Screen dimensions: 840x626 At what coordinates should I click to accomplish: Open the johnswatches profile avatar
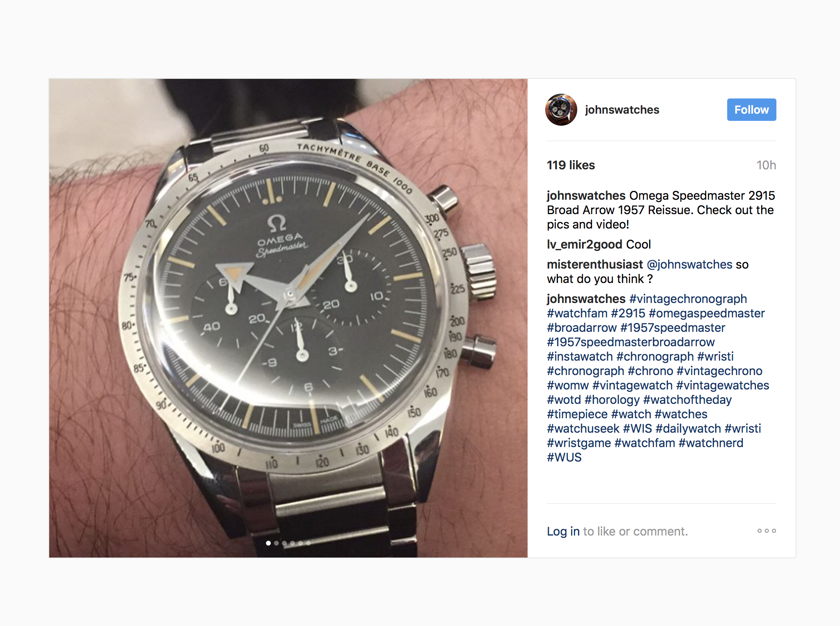(561, 110)
